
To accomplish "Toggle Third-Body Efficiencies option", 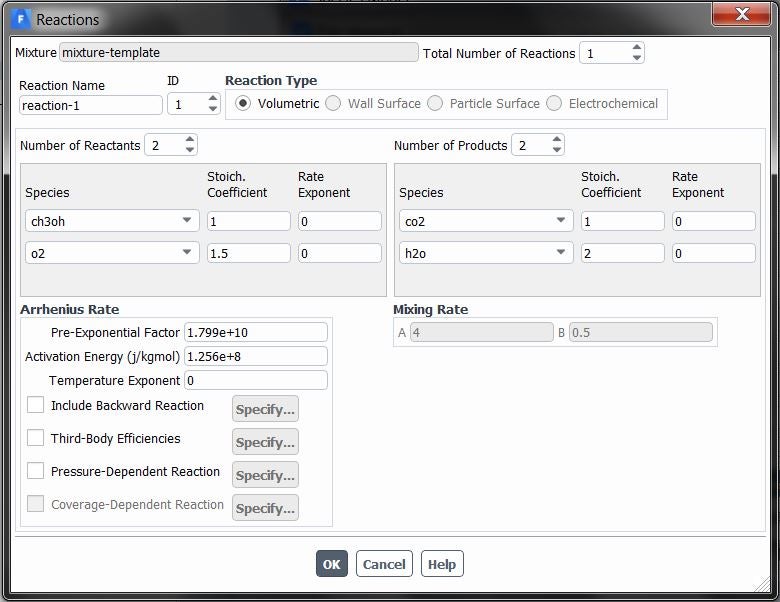I will 36,438.
